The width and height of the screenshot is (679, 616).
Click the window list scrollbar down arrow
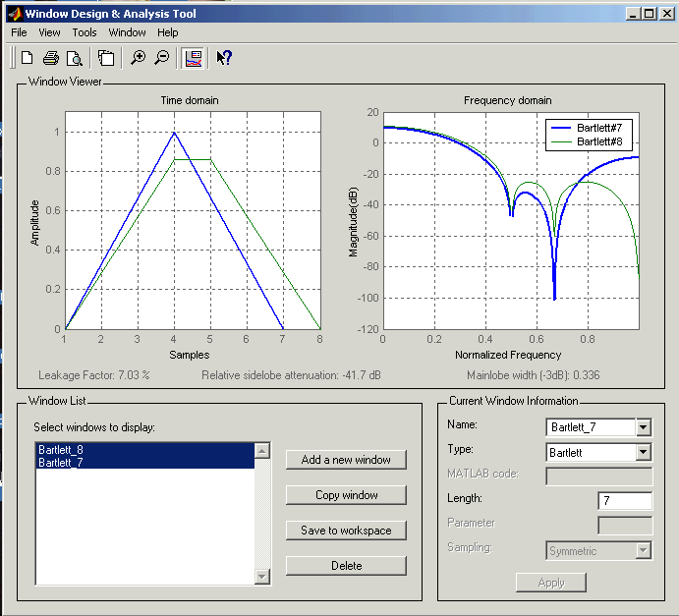click(261, 577)
